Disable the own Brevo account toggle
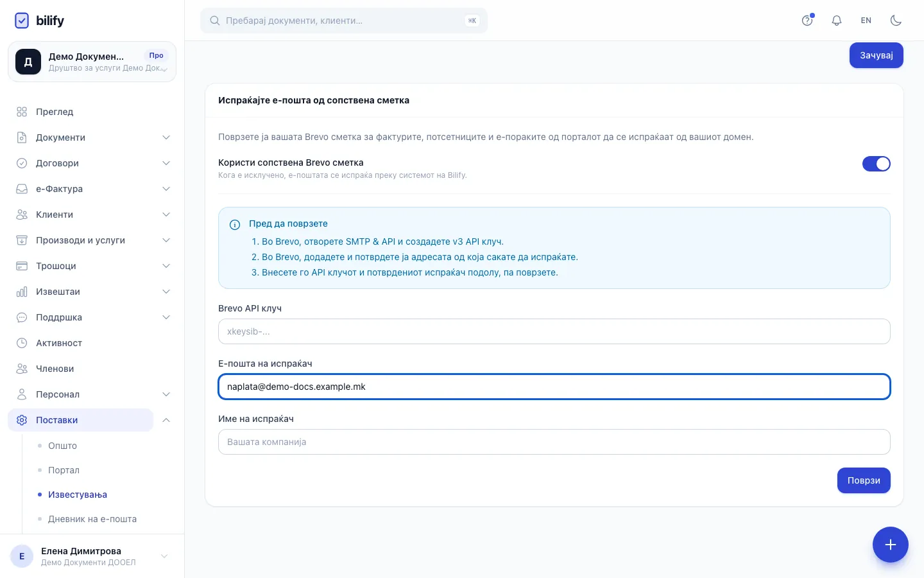The image size is (924, 578). (877, 164)
